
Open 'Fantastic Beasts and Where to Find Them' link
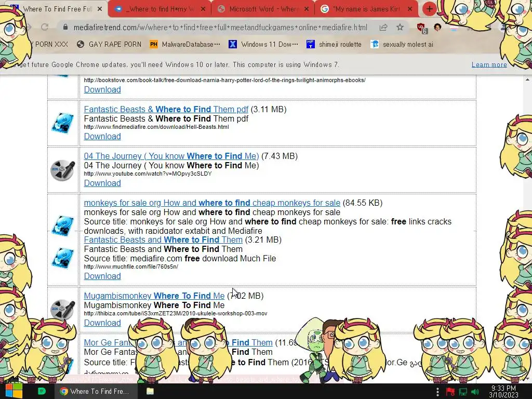163,240
